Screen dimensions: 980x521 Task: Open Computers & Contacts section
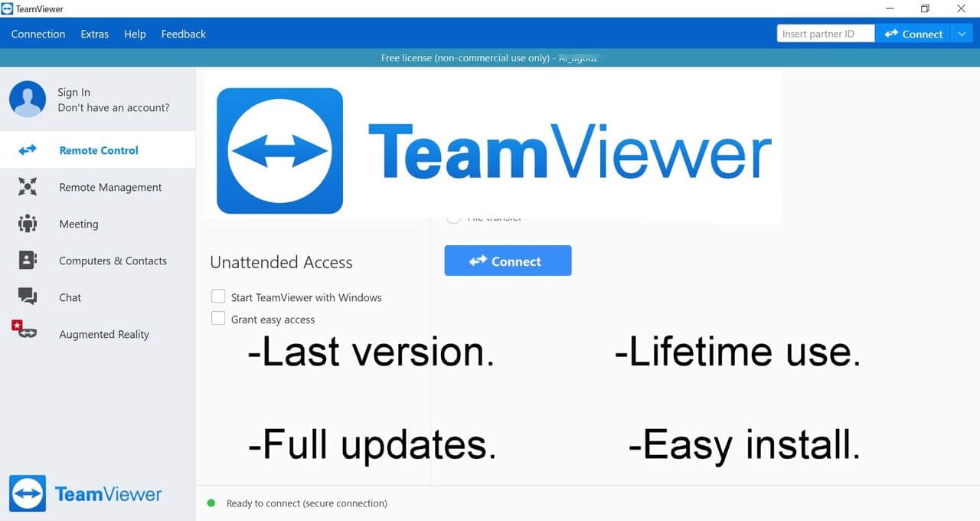pyautogui.click(x=98, y=260)
